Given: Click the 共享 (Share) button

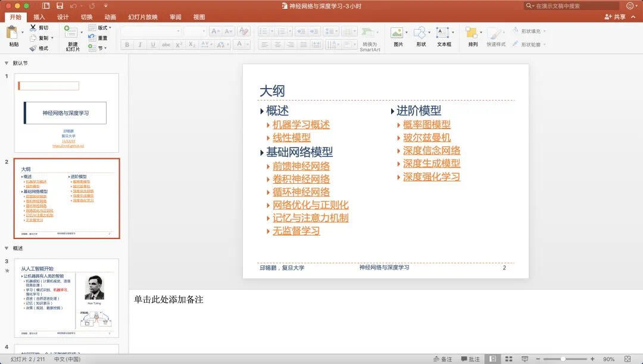Looking at the screenshot, I should click(x=615, y=17).
